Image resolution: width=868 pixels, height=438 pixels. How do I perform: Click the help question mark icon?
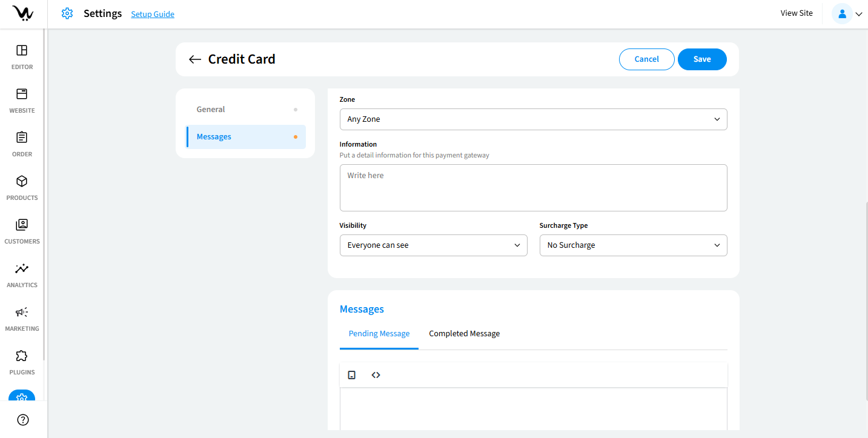[x=23, y=420]
